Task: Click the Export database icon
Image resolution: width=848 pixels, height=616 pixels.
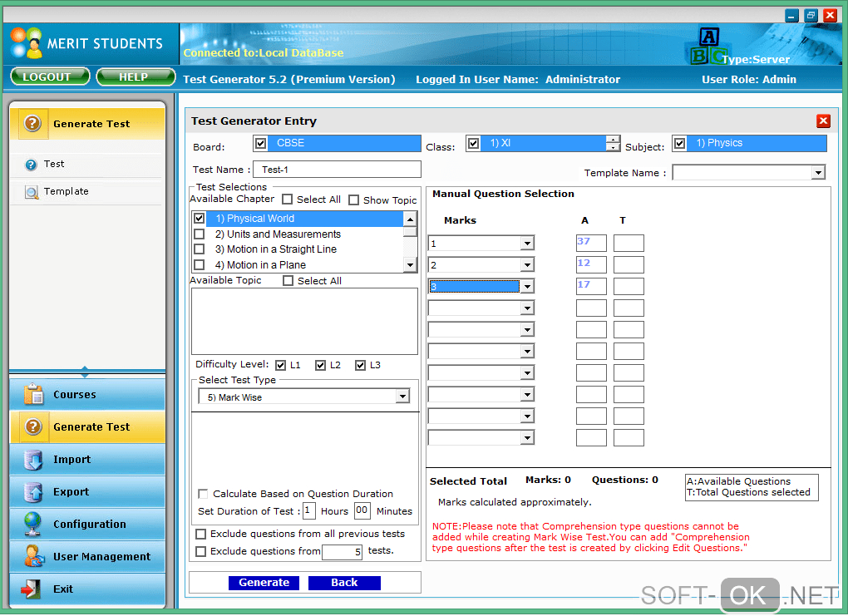Action: tap(33, 492)
